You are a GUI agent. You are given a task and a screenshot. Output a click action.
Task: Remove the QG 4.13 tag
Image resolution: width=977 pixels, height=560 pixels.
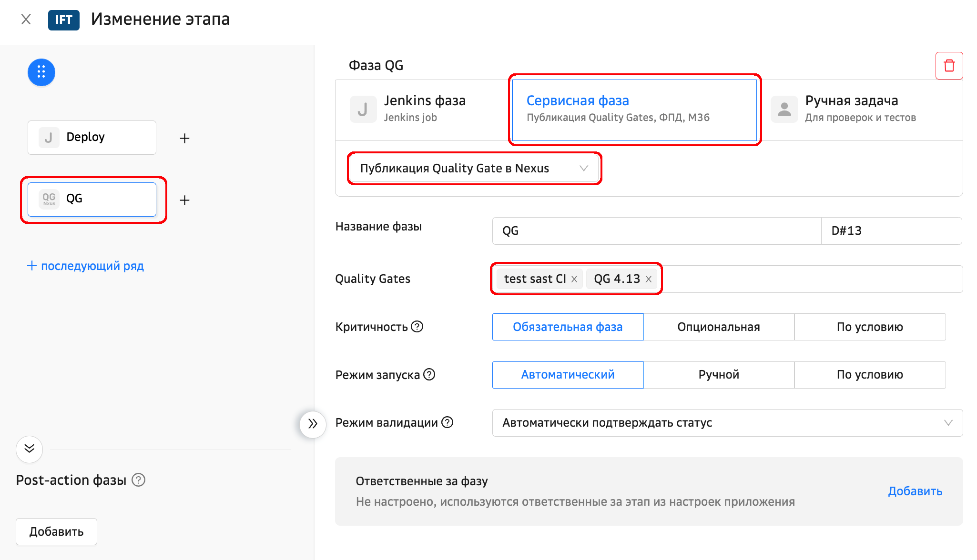649,279
